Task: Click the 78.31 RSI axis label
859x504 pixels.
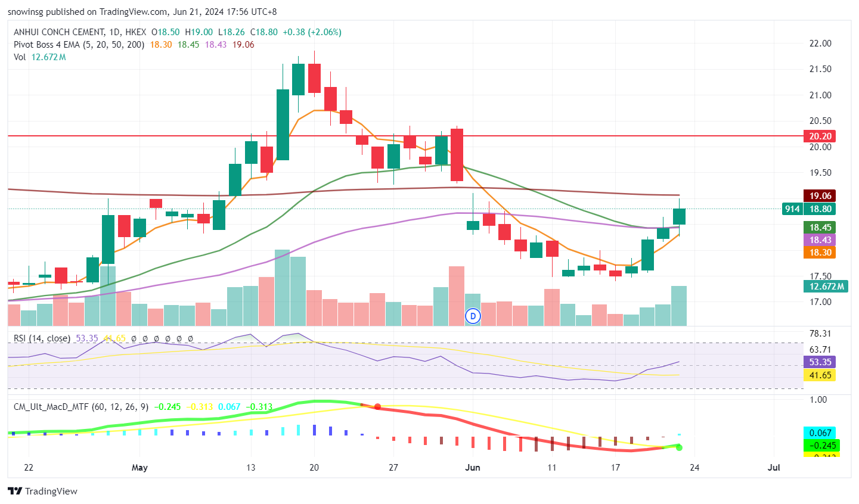Action: pyautogui.click(x=820, y=334)
